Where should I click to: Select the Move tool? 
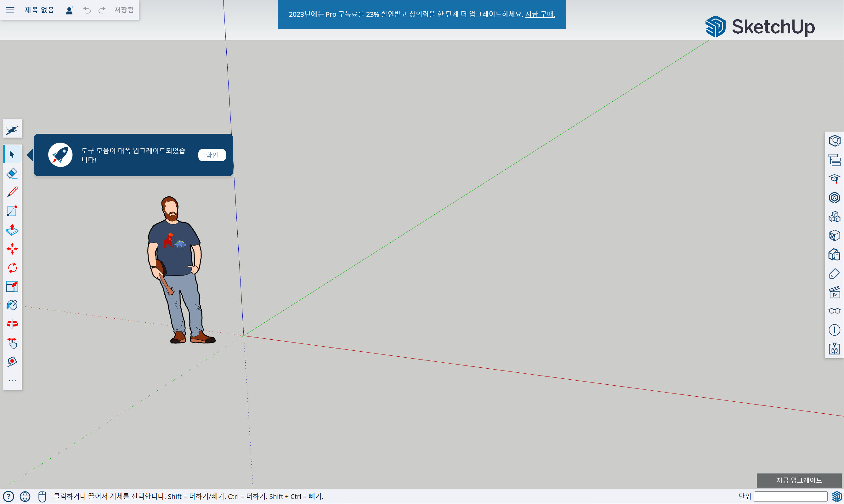pyautogui.click(x=12, y=249)
